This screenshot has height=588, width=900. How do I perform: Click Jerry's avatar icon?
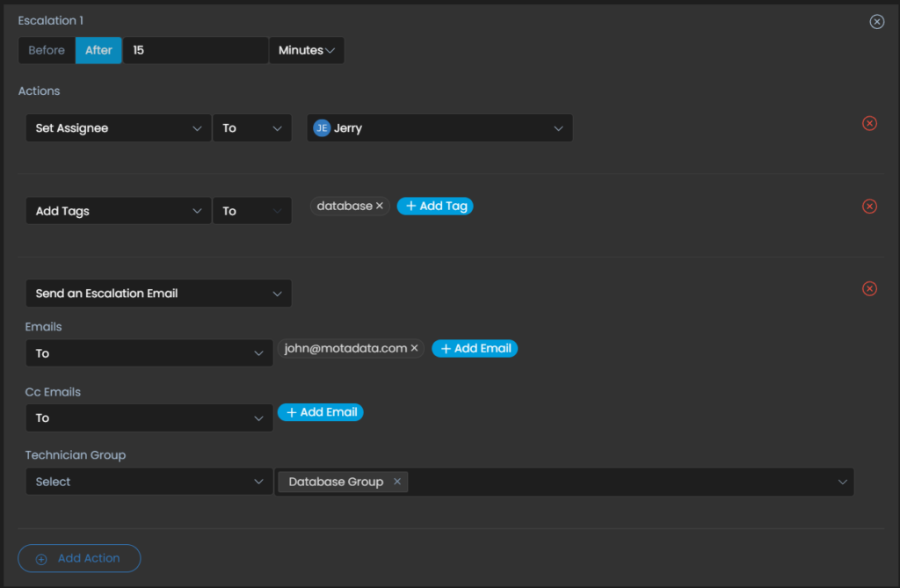[x=322, y=128]
